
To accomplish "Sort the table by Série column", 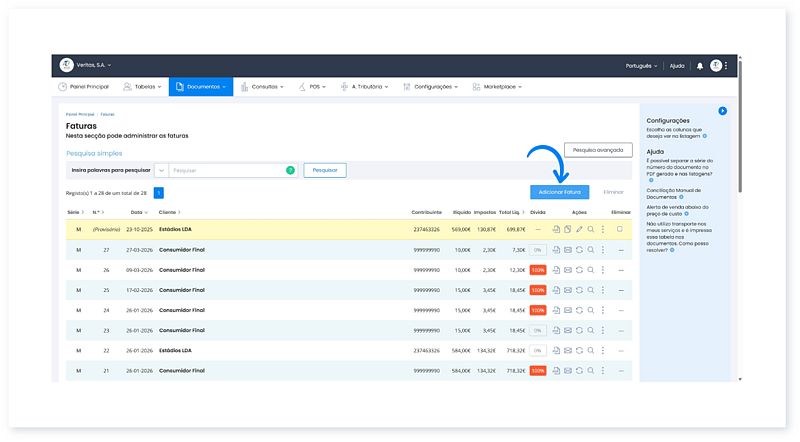I will click(76, 212).
